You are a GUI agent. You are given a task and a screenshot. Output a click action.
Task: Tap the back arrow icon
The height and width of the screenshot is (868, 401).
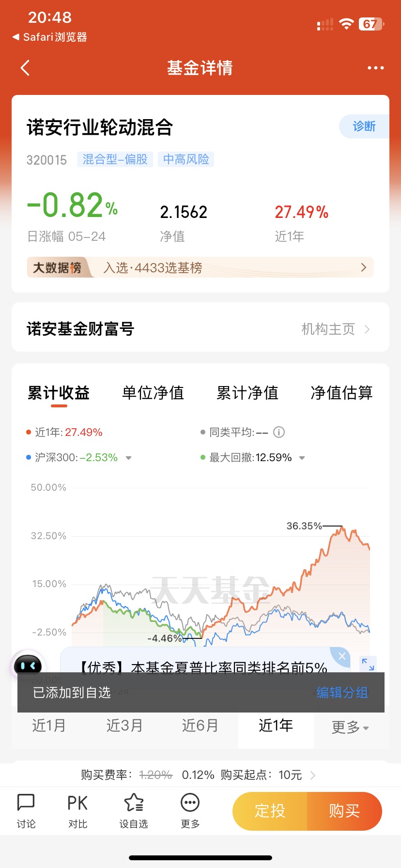25,68
